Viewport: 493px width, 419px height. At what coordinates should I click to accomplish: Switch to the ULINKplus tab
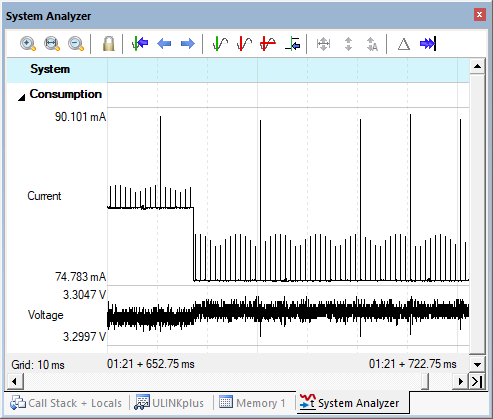pos(169,403)
